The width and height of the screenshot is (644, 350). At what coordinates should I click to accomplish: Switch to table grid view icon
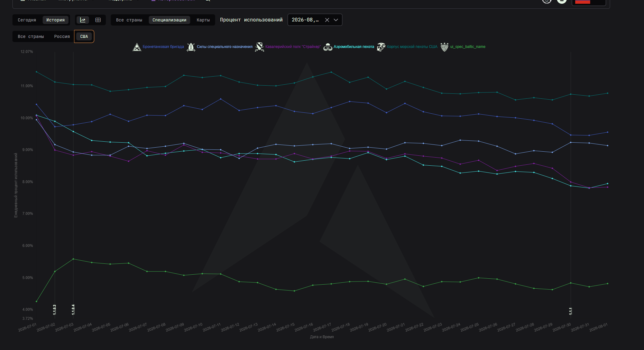point(98,20)
